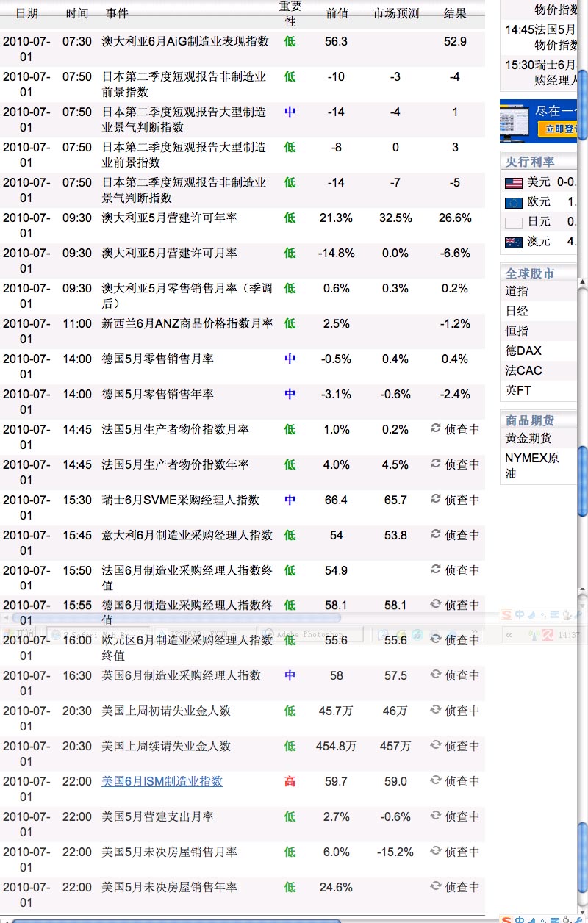Select NYMEX原油 under commodities

tap(532, 465)
